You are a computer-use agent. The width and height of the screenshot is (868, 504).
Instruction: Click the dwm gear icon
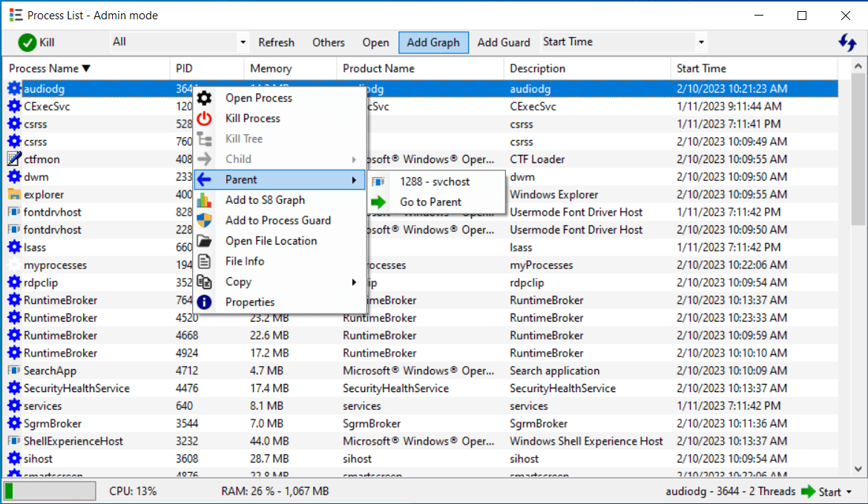14,176
